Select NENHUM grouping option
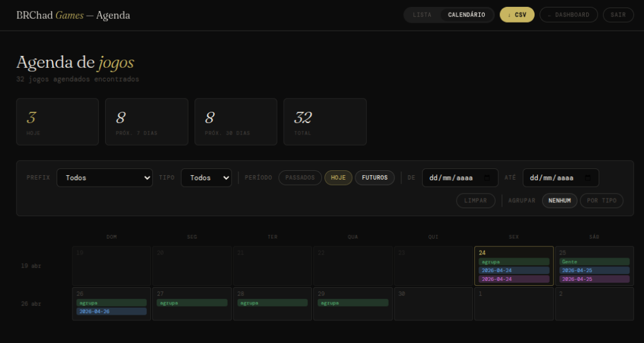This screenshot has height=343, width=644. click(x=559, y=200)
